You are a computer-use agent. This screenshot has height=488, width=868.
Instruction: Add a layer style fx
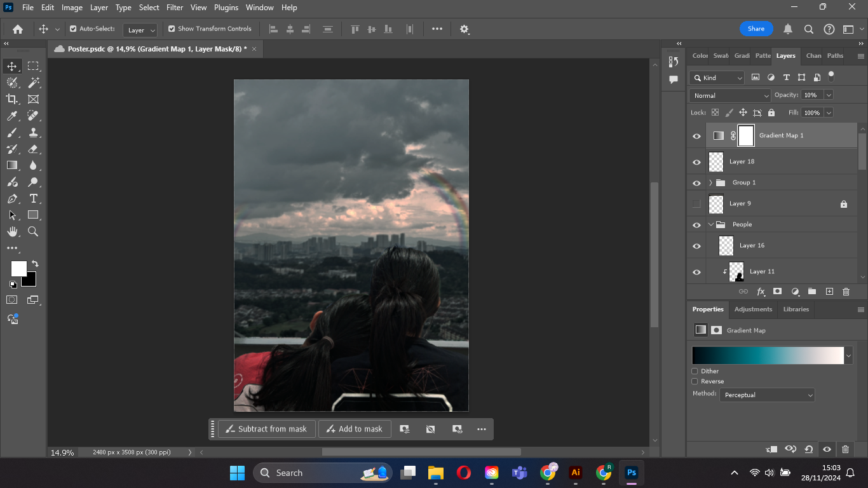(x=761, y=291)
